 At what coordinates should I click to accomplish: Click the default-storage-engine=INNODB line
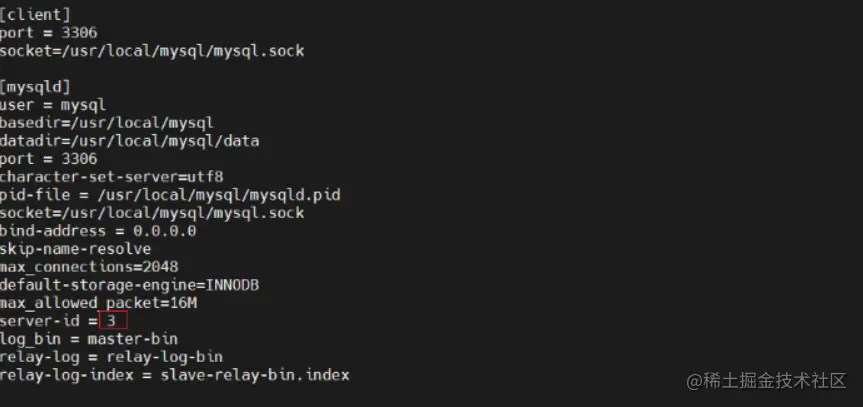130,285
